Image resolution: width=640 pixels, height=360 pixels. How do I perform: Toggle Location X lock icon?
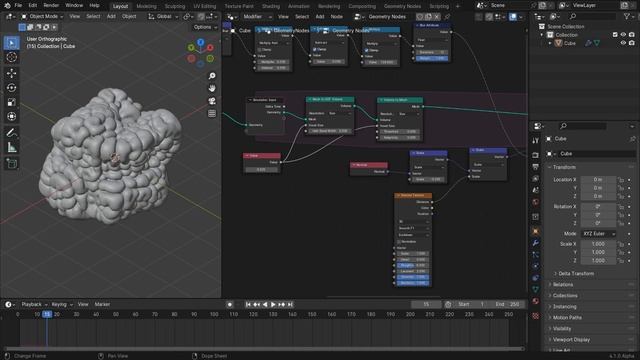(621, 180)
